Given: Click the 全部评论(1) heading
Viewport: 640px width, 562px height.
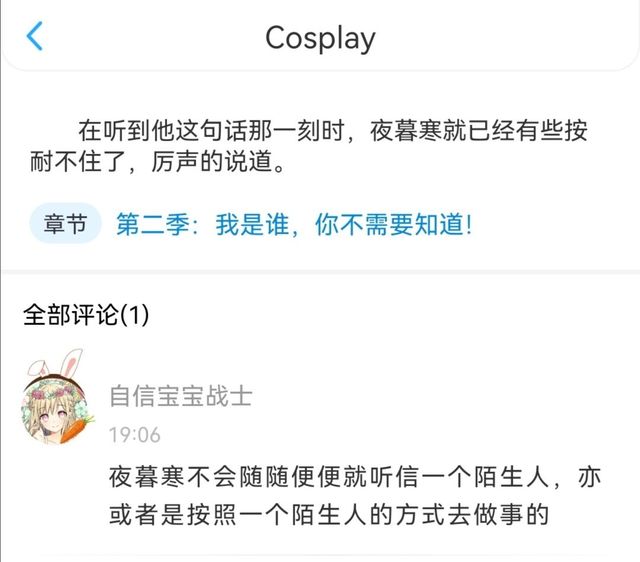Looking at the screenshot, I should click(x=86, y=315).
